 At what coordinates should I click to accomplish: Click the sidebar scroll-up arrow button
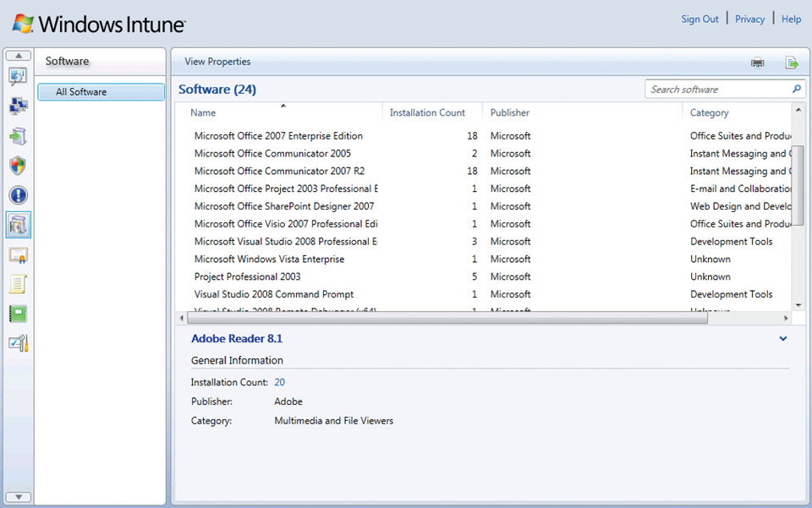(18, 55)
